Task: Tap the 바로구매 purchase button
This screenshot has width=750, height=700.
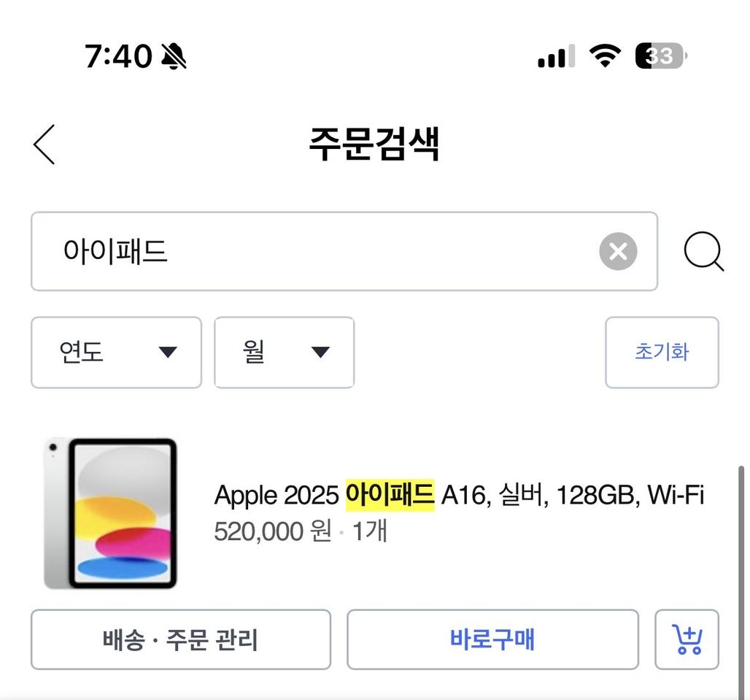Action: (493, 640)
